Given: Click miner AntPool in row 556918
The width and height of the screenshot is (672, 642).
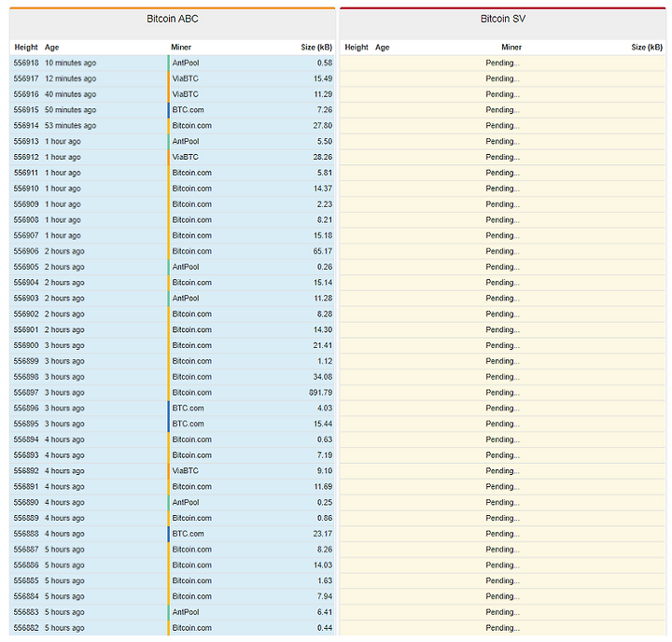Looking at the screenshot, I should (186, 63).
